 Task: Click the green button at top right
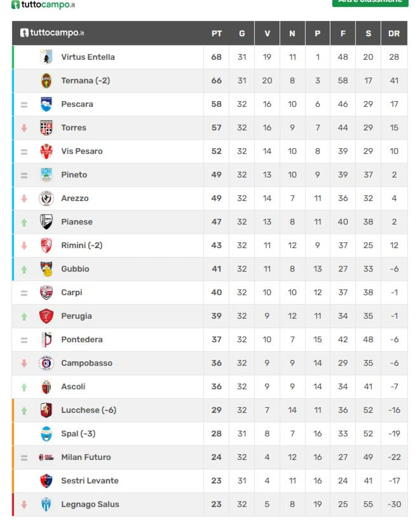click(370, 2)
